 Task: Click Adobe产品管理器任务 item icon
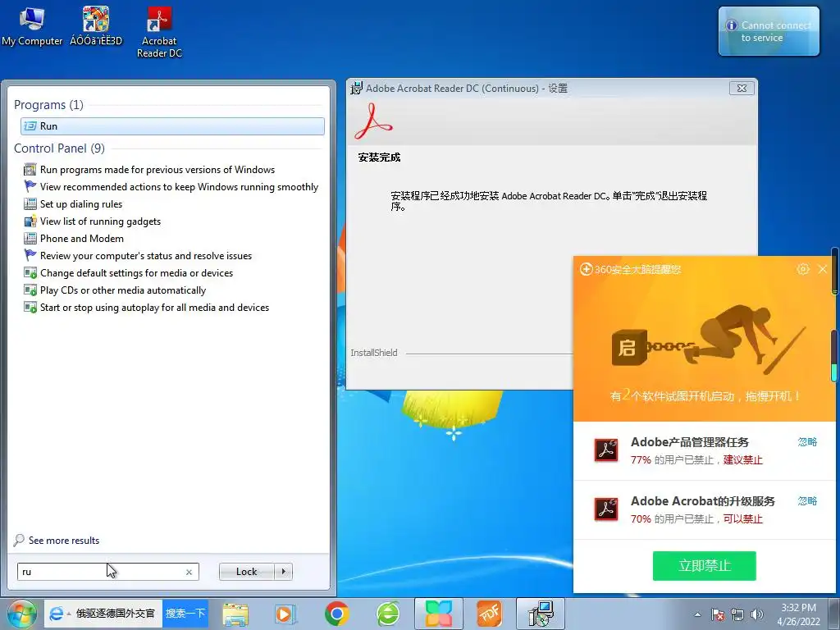(606, 450)
